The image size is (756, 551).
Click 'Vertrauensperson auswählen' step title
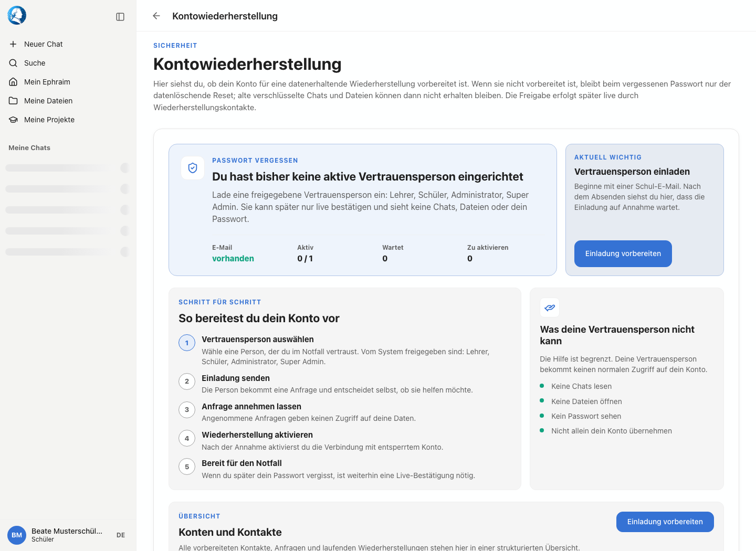click(258, 340)
